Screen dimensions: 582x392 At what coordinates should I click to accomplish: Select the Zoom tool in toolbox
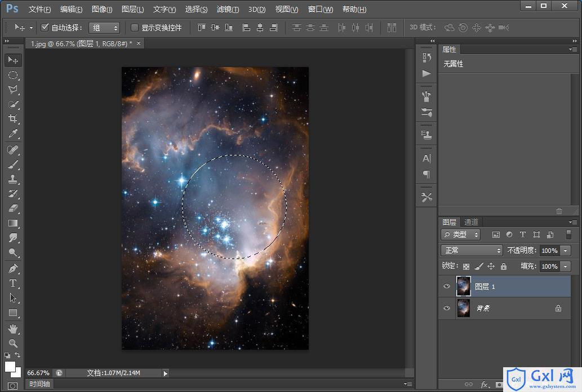[13, 344]
